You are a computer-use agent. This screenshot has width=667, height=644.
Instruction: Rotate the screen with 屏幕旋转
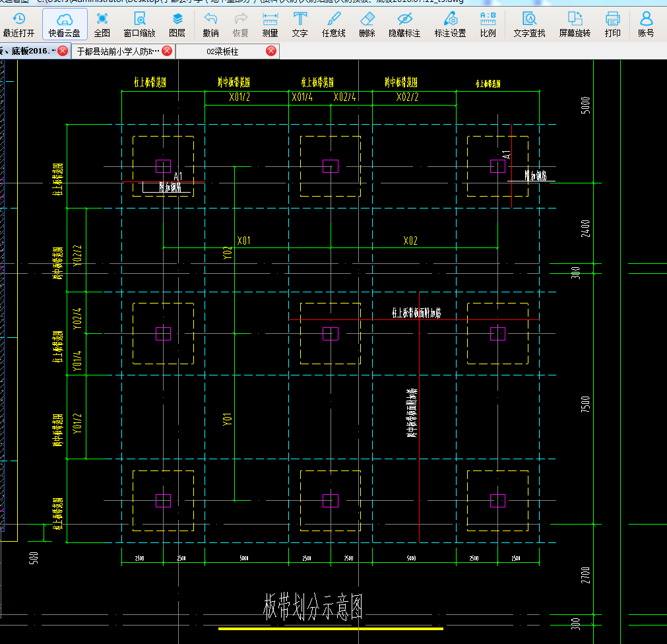pyautogui.click(x=575, y=24)
